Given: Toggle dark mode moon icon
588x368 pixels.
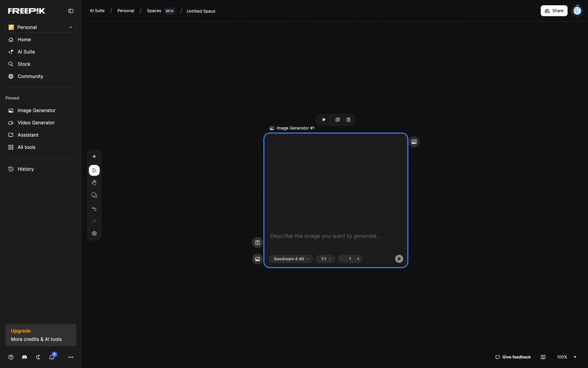Looking at the screenshot, I should 38,357.
